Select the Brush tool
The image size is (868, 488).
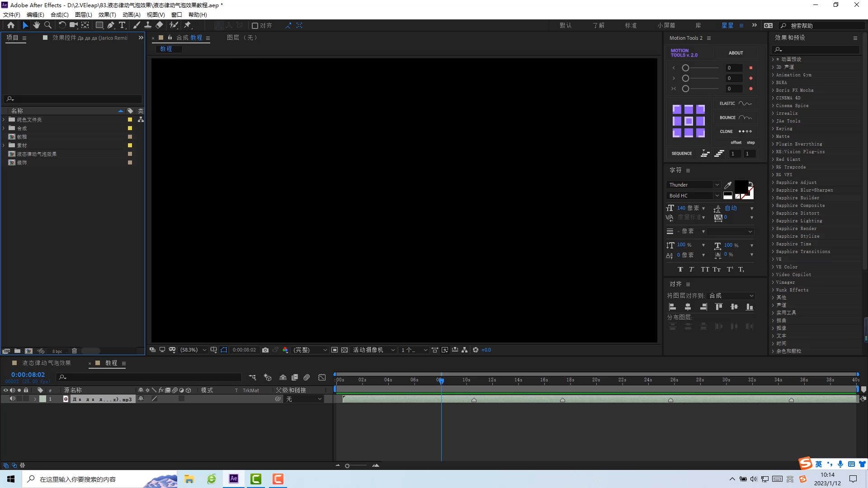(x=136, y=25)
